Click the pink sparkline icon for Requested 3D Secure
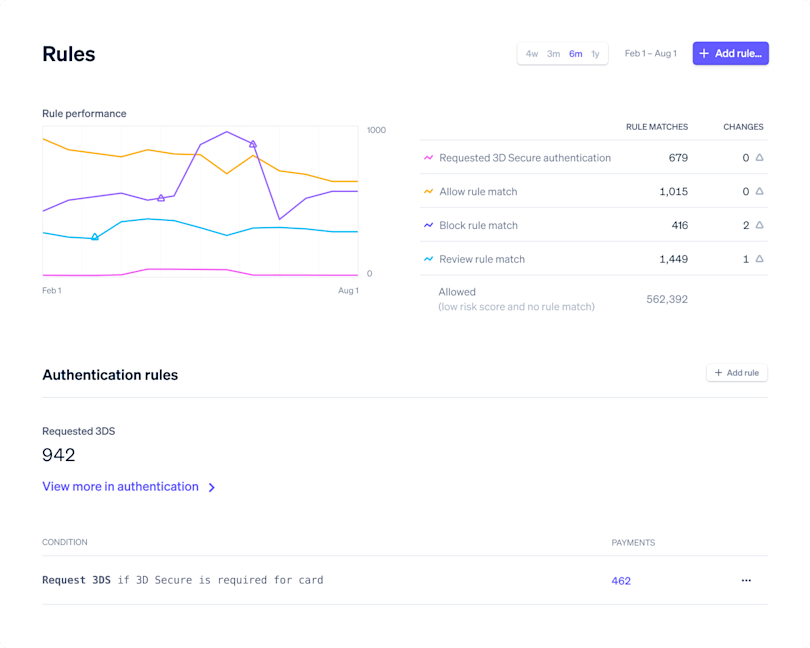The height and width of the screenshot is (648, 810). point(430,157)
